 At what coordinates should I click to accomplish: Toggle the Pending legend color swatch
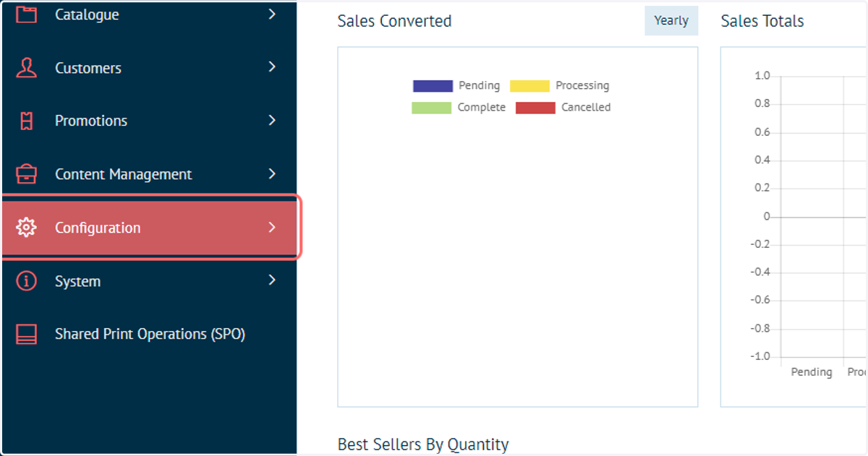(433, 86)
